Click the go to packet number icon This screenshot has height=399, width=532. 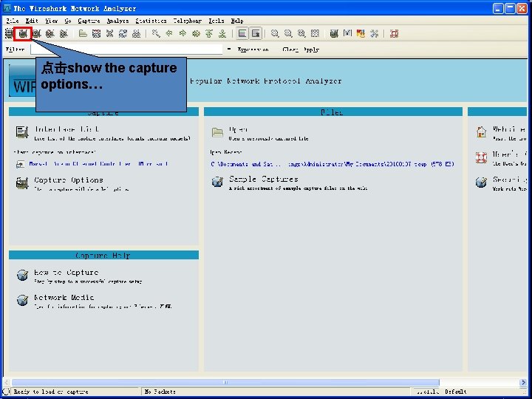196,33
